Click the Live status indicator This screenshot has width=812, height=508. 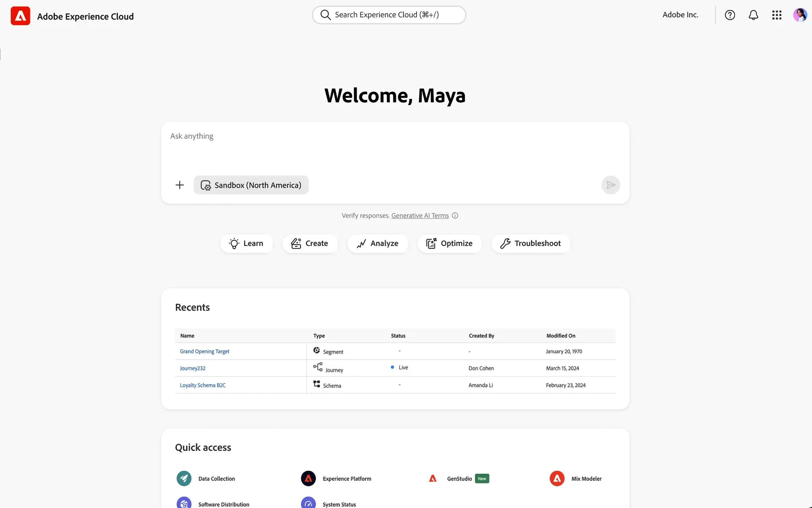click(399, 367)
